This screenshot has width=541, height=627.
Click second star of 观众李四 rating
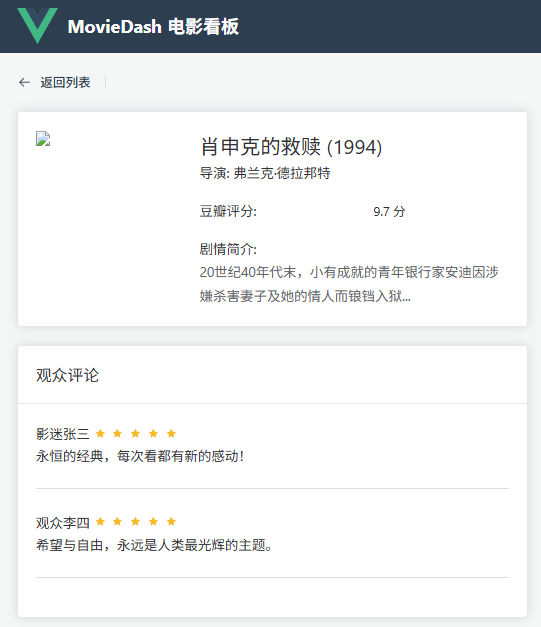[x=118, y=521]
